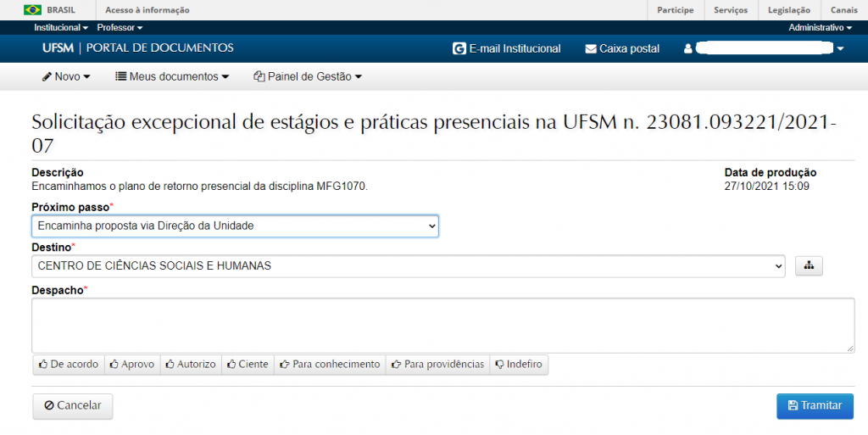Screen dimensions: 868x435
Task: Click the user profile icon
Action: [688, 48]
